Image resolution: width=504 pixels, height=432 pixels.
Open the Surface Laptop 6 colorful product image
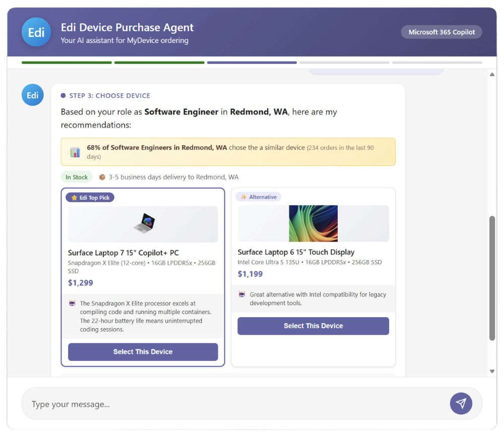coord(313,223)
